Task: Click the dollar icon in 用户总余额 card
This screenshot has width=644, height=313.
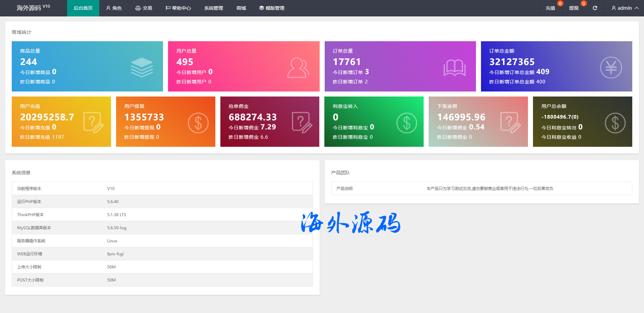Action: 615,123
